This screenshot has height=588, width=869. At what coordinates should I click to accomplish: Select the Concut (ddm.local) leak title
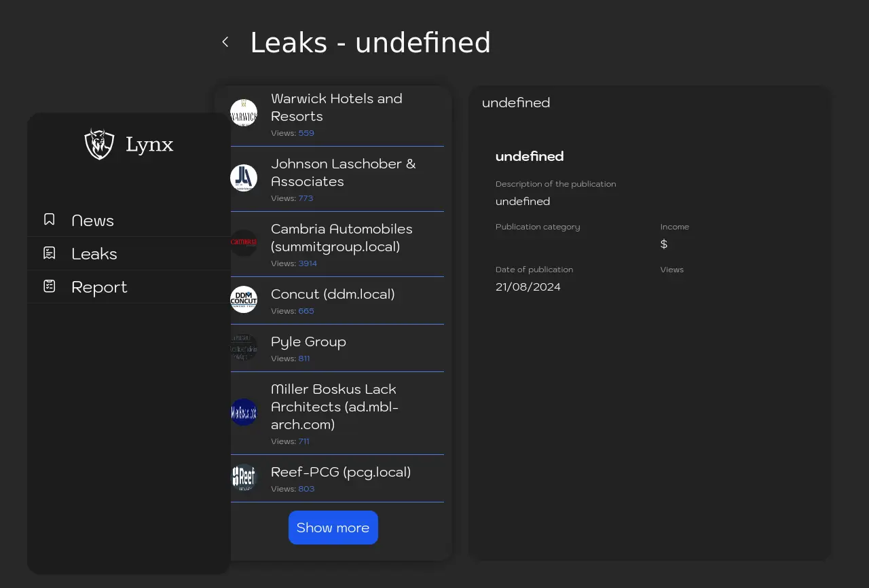(x=333, y=294)
